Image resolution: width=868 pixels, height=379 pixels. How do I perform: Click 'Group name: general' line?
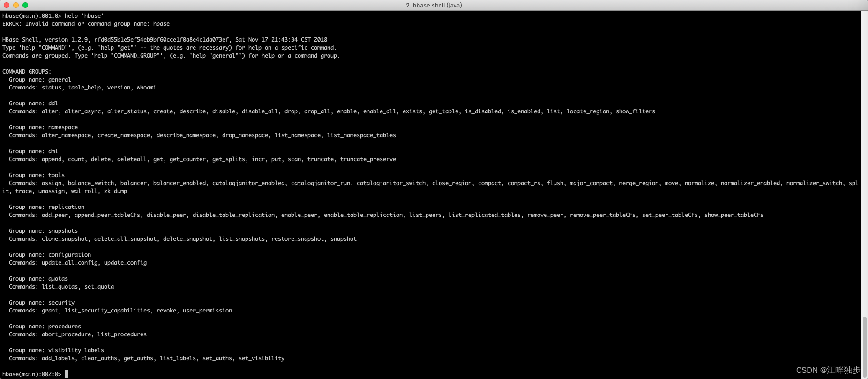(x=40, y=80)
